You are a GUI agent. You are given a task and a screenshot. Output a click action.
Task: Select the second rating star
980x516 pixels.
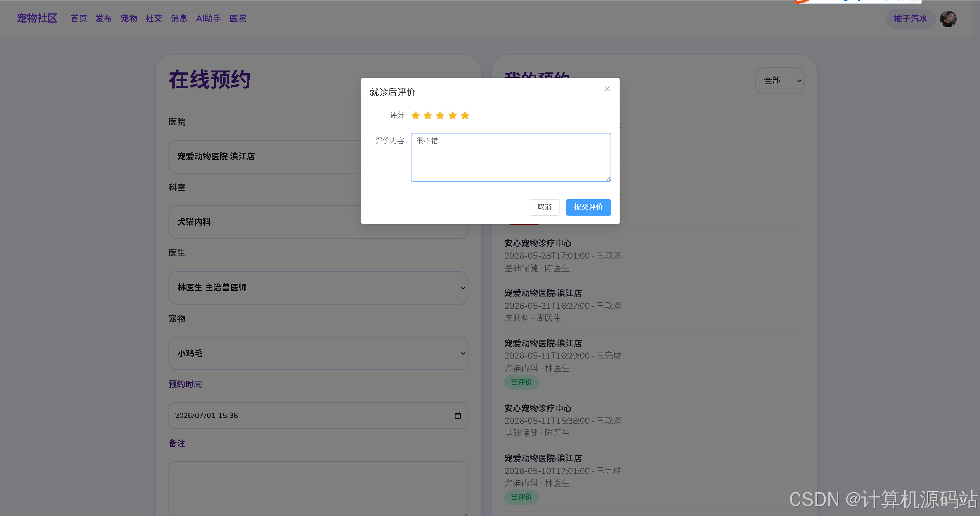click(x=428, y=115)
